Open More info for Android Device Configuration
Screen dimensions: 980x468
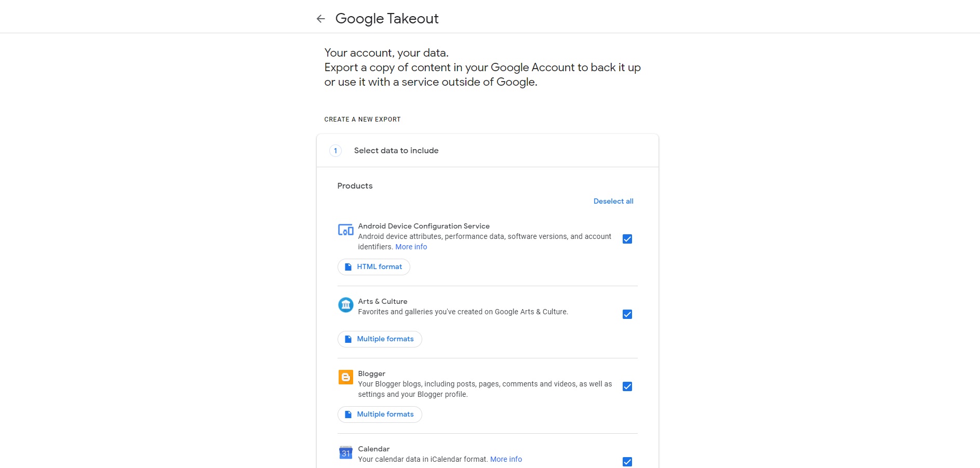[x=411, y=247]
